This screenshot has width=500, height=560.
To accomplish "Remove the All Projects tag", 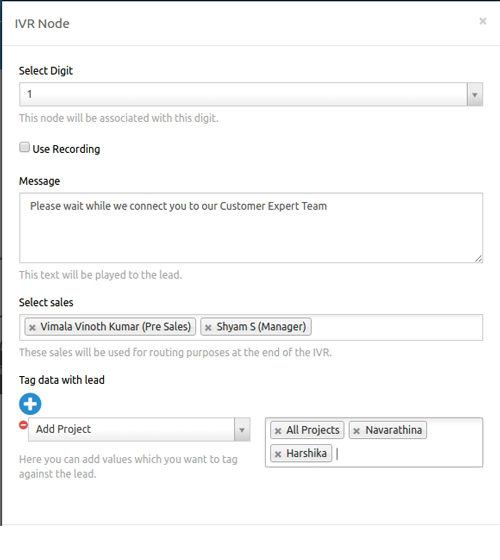I will pos(278,431).
